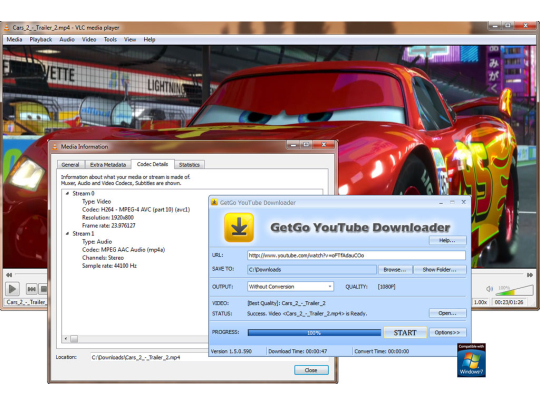This screenshot has width=540, height=405.
Task: Mute audio with the VLC speaker icon
Action: tap(489, 289)
